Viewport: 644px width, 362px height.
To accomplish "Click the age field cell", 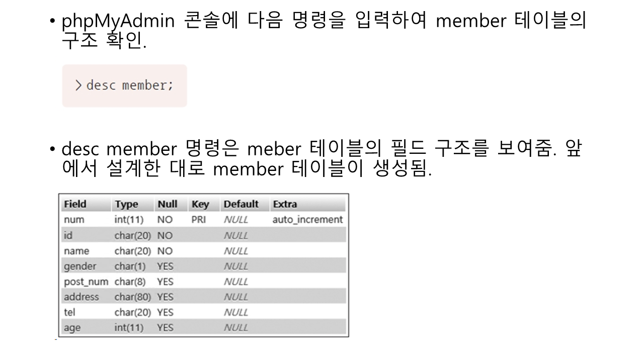I will coord(72,328).
